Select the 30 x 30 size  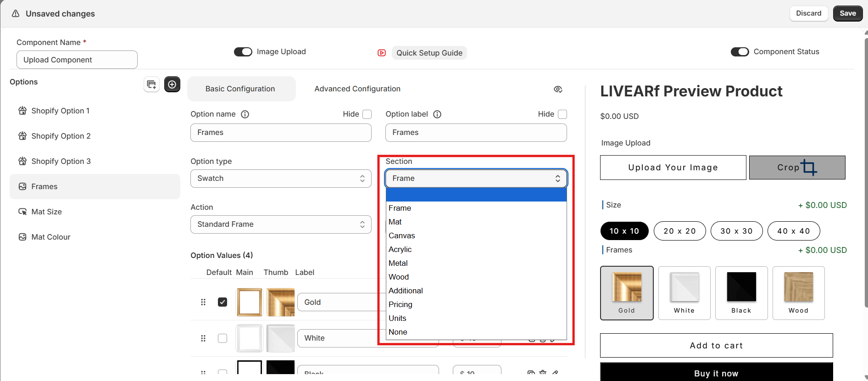coord(737,231)
